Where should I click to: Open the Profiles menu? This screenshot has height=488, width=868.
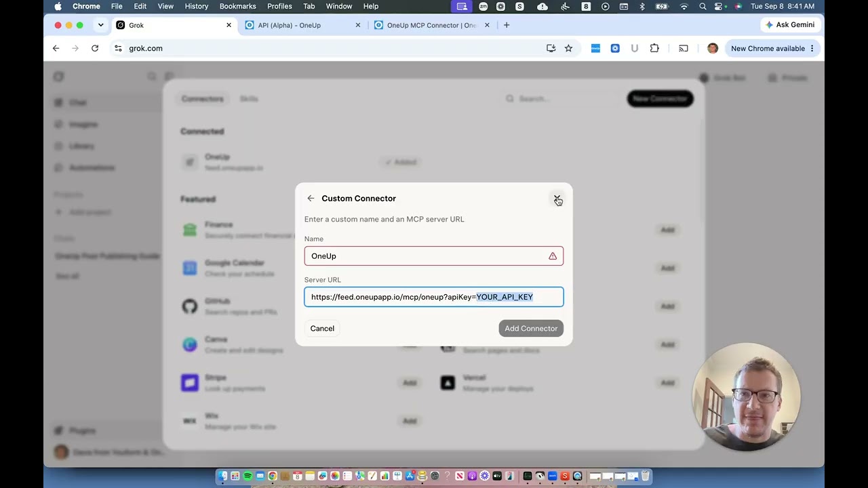[279, 6]
